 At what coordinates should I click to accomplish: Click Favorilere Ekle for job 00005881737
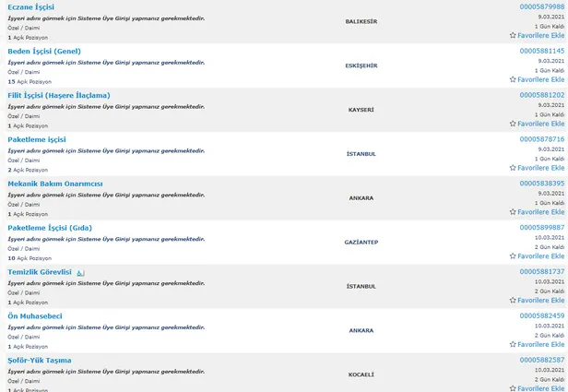(x=540, y=301)
